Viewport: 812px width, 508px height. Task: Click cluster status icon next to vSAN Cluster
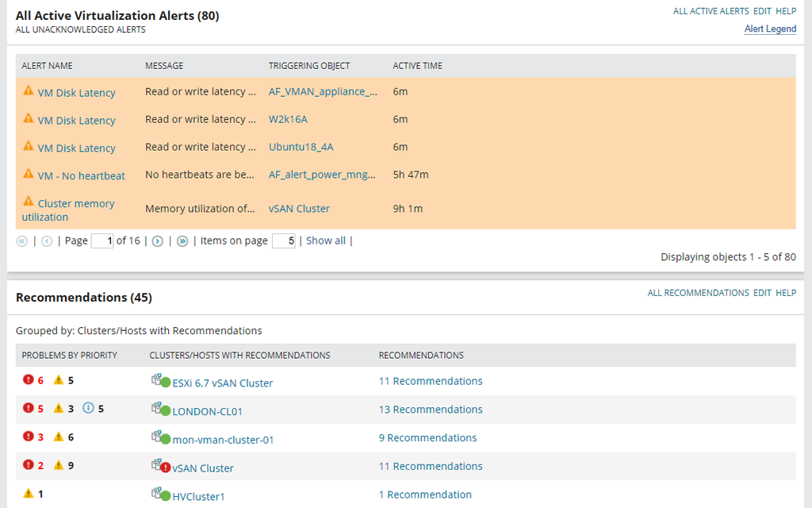pos(160,466)
